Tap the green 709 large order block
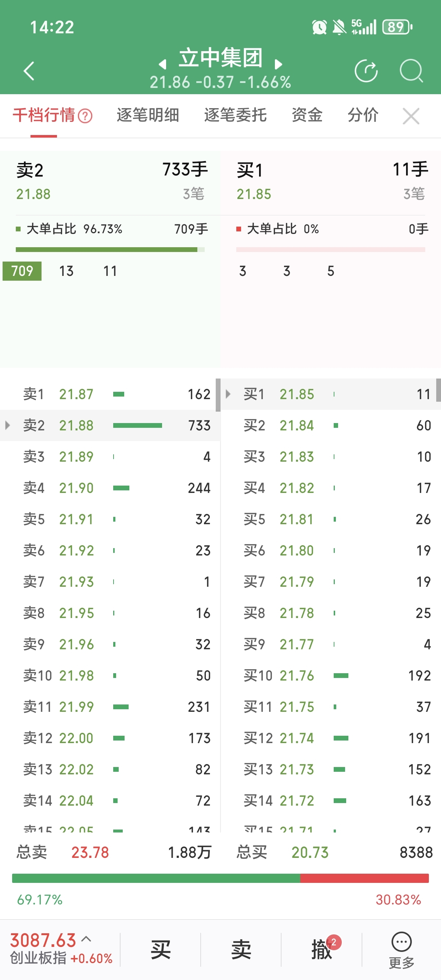The width and height of the screenshot is (441, 980). click(x=22, y=271)
